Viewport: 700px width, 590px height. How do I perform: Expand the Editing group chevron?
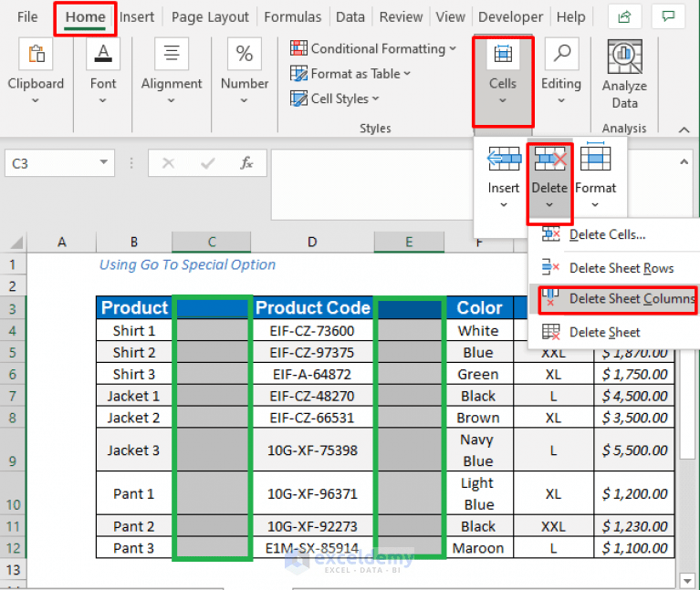[x=561, y=101]
